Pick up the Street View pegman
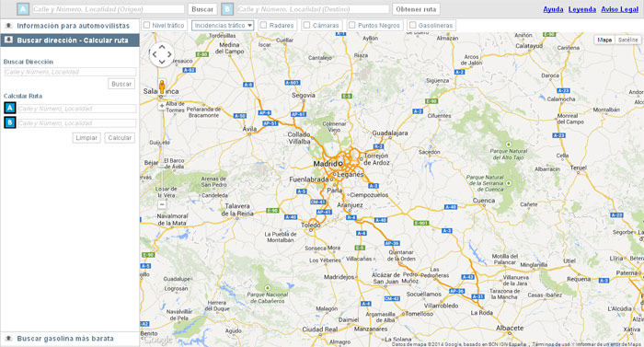This screenshot has width=644, height=347. pos(162,87)
